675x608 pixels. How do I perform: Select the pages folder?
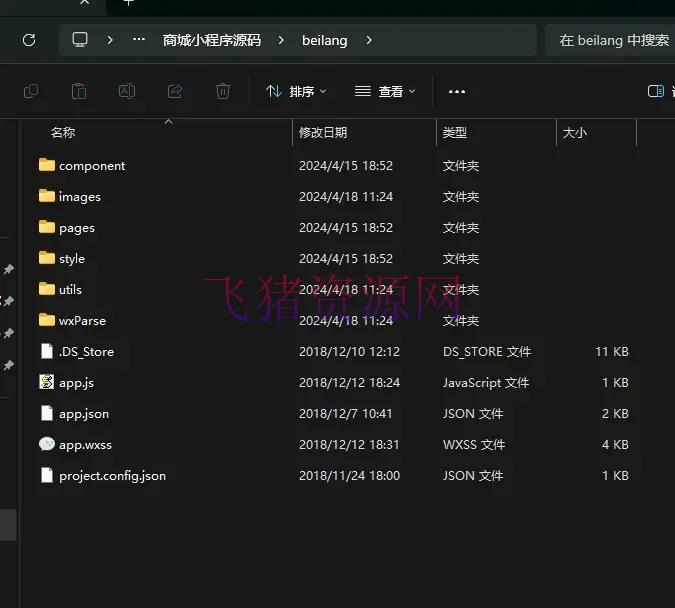coord(77,228)
